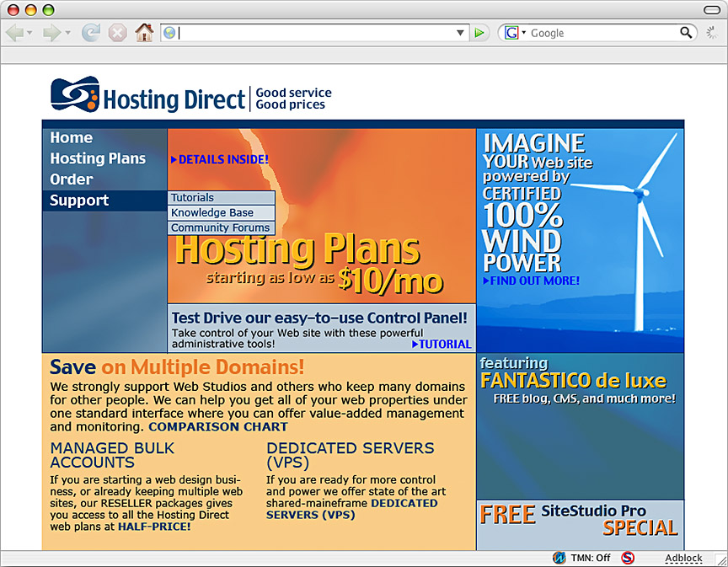728x567 pixels.
Task: Open the COMPARISON CHART link
Action: 218,427
